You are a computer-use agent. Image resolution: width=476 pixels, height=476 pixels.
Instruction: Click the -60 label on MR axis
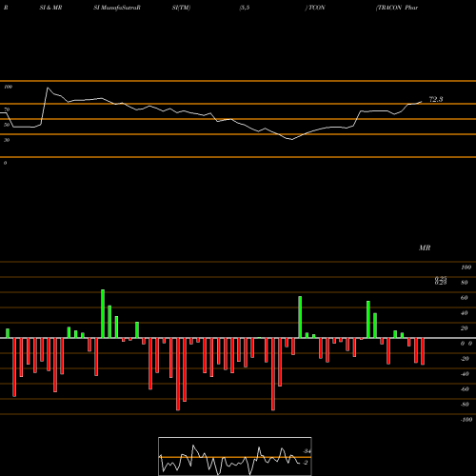[465, 389]
